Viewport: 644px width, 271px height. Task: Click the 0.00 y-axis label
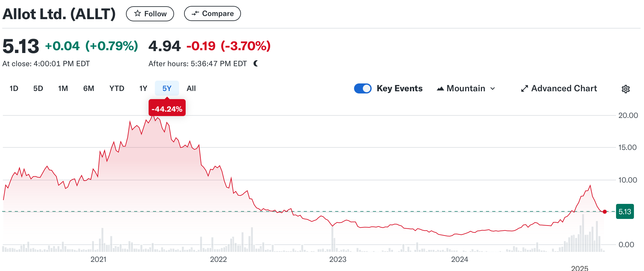coord(626,245)
